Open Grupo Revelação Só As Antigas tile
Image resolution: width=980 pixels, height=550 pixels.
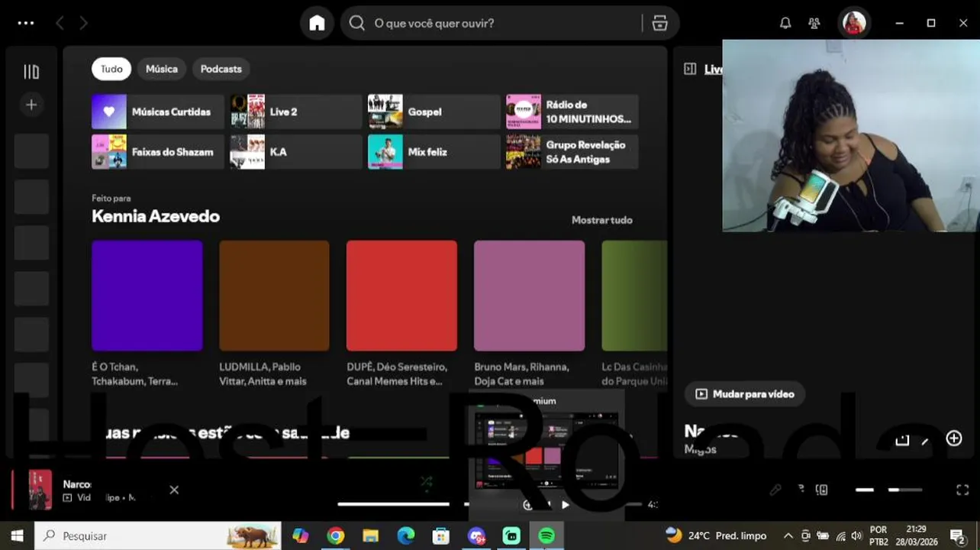point(572,152)
